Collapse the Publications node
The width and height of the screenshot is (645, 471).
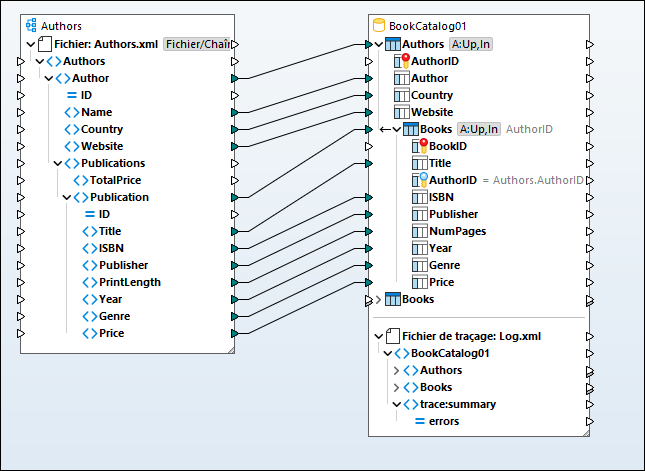pos(57,163)
